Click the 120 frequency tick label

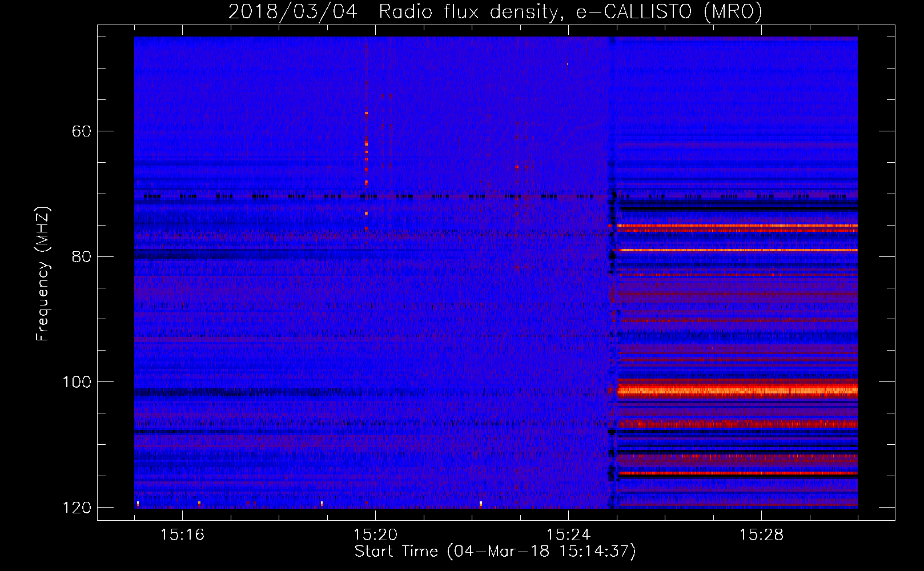pos(77,508)
